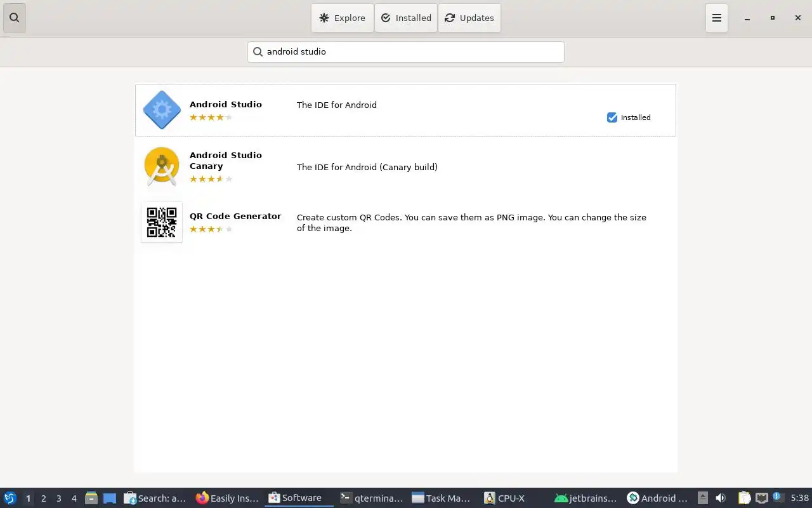
Task: Switch to workspace 2 in pager
Action: pyautogui.click(x=43, y=498)
